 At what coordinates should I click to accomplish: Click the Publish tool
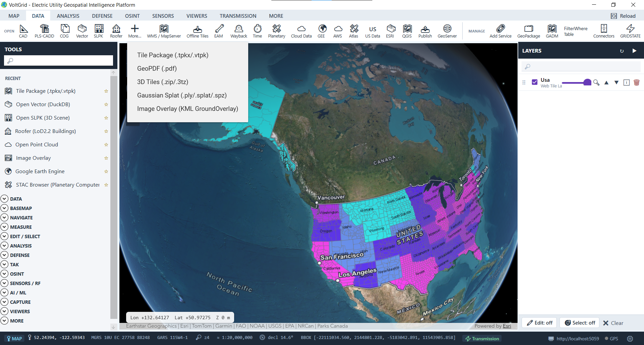pos(425,31)
